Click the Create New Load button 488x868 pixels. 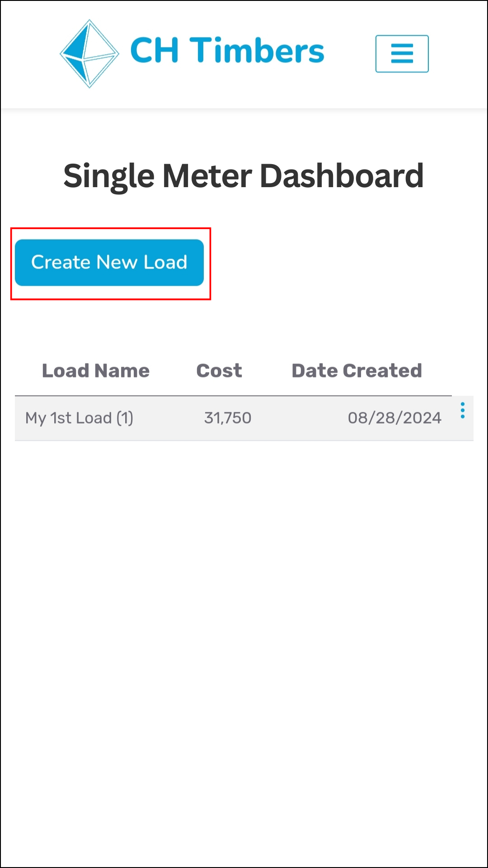pos(109,263)
